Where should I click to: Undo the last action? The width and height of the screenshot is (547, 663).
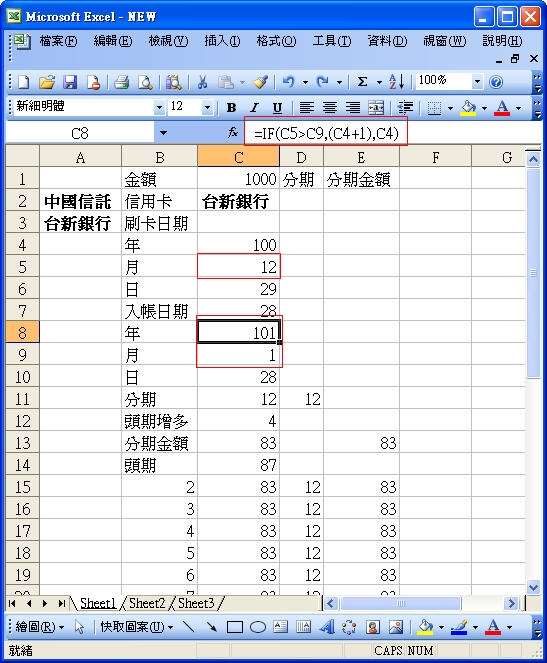coord(289,82)
